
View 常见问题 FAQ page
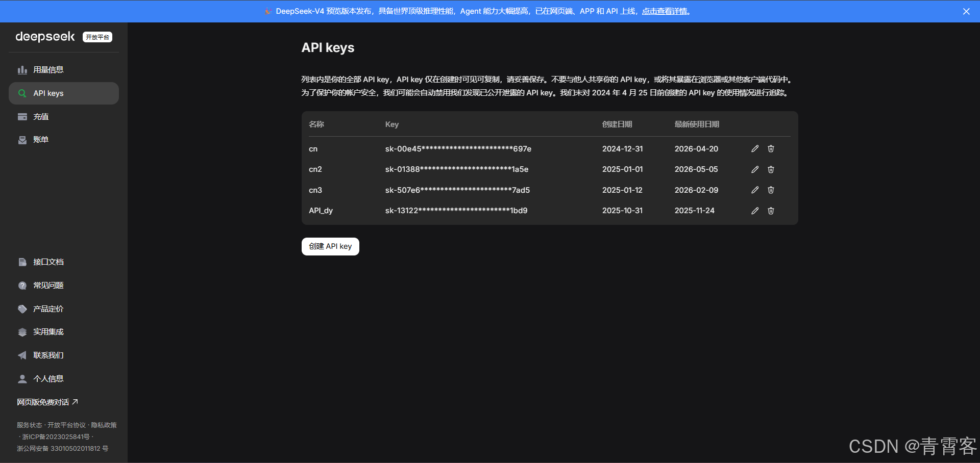[x=64, y=286]
